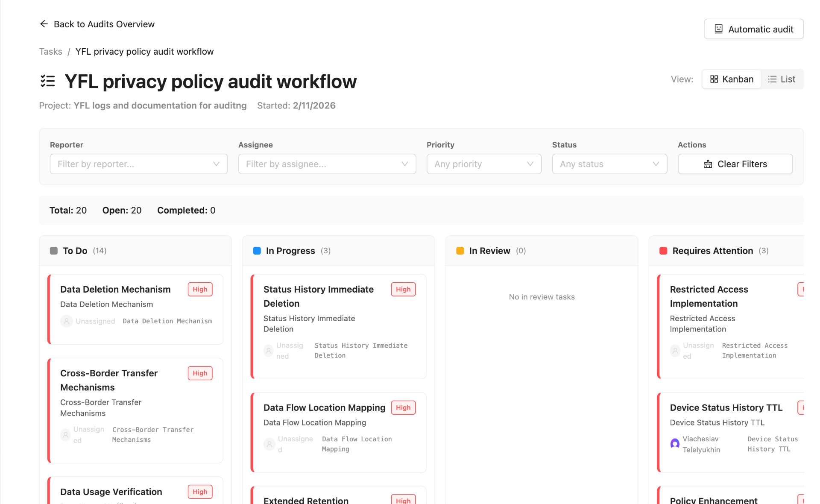Image resolution: width=820 pixels, height=504 pixels.
Task: Open the Status History Immediate Deletion card
Action: (x=338, y=326)
